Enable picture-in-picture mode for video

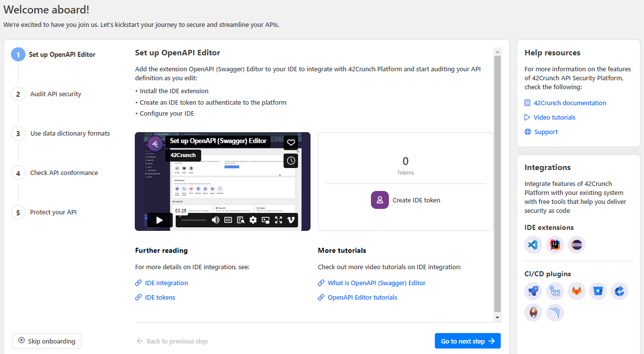pyautogui.click(x=266, y=220)
